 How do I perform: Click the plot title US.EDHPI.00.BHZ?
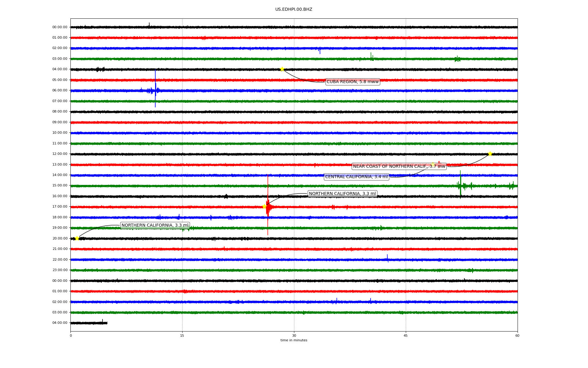pyautogui.click(x=294, y=10)
